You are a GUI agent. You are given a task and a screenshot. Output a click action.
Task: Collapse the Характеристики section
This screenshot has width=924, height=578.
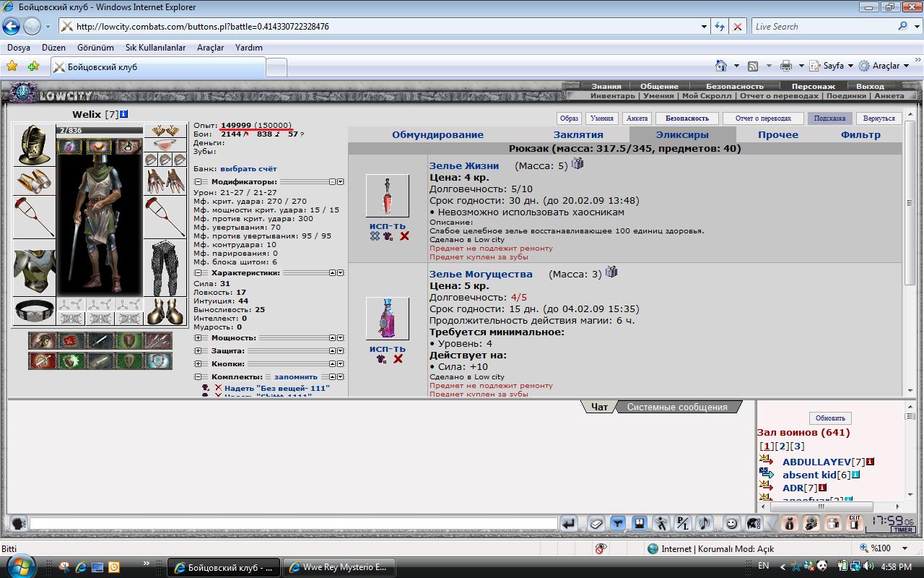[196, 273]
